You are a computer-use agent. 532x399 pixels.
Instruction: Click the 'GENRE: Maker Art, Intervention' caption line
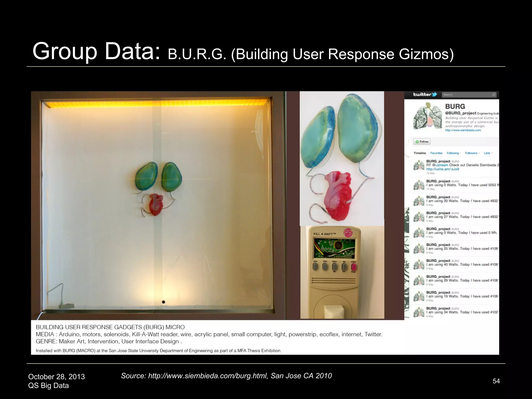click(109, 341)
